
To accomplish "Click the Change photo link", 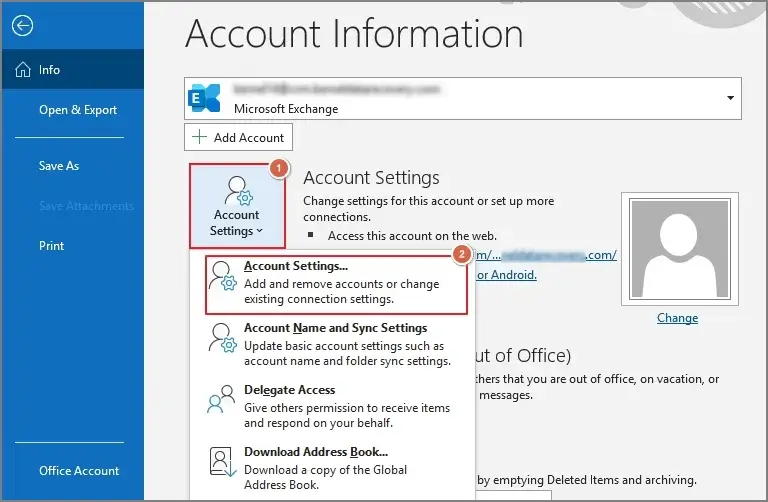I will coord(677,318).
